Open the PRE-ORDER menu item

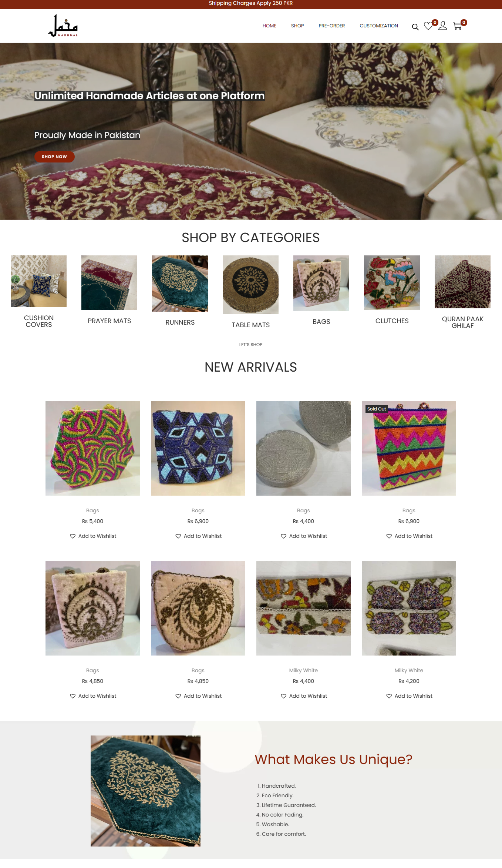[x=331, y=26]
